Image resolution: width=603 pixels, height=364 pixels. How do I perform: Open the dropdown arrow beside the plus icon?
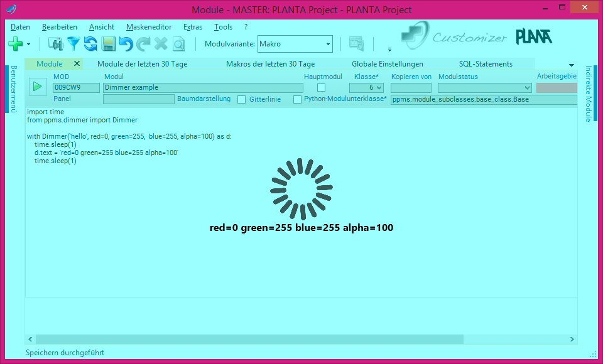pos(28,44)
